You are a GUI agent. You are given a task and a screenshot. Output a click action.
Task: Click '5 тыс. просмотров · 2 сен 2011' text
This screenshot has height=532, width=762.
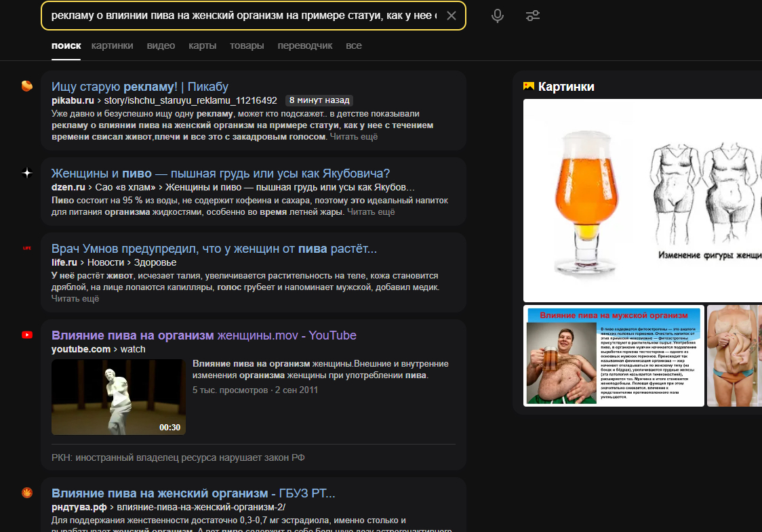(255, 390)
